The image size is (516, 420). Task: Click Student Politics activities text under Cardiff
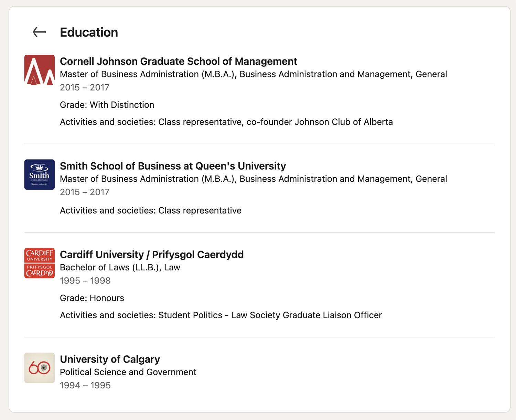click(x=221, y=315)
